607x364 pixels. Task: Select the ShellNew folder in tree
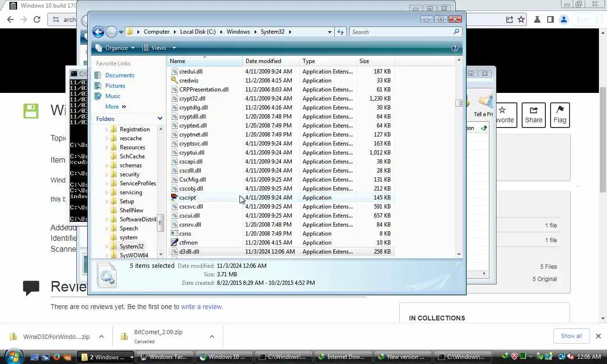click(131, 210)
